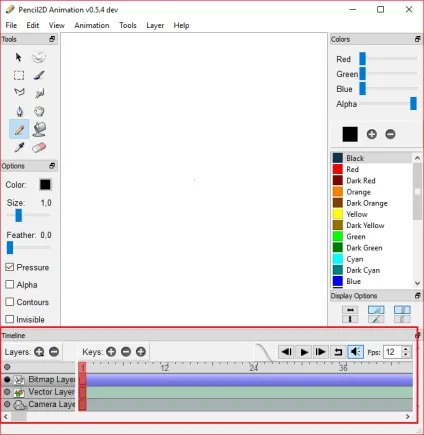Select the Eraser tool

[39, 147]
